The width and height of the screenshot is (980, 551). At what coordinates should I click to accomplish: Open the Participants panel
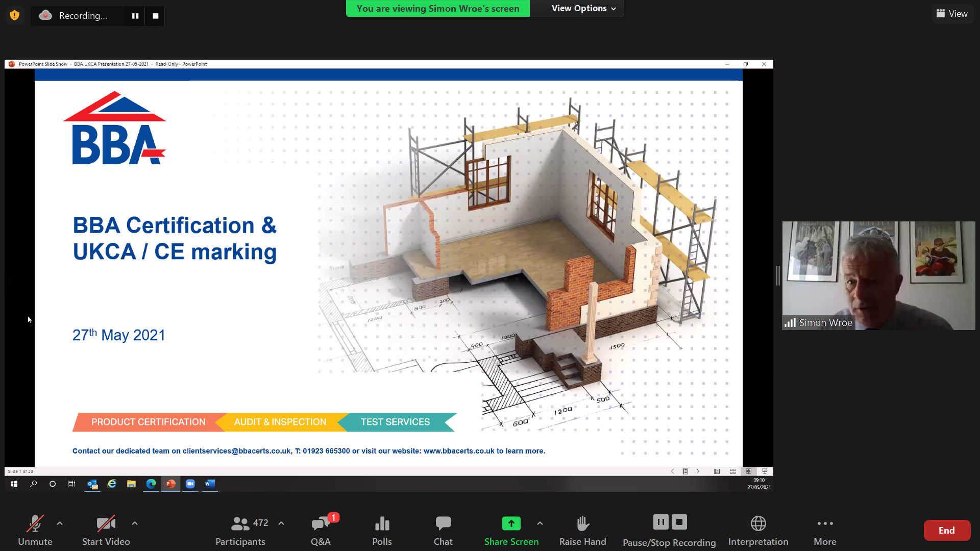pyautogui.click(x=240, y=531)
